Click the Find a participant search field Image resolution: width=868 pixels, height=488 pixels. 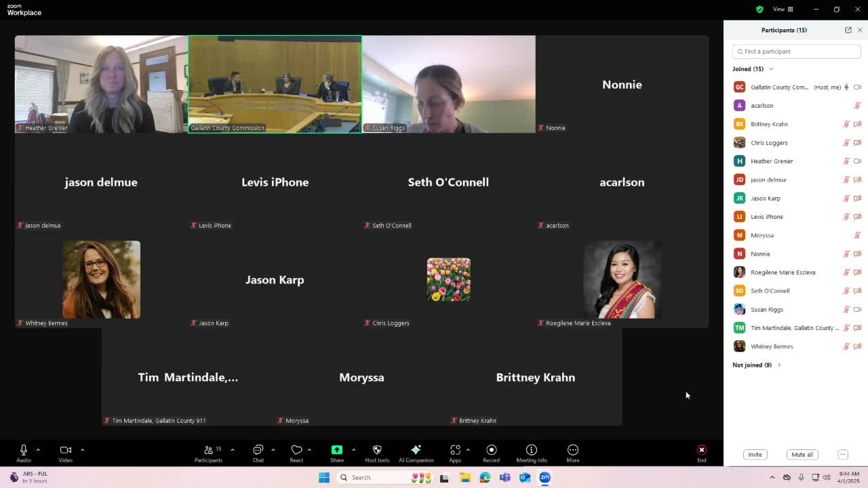click(x=797, y=52)
